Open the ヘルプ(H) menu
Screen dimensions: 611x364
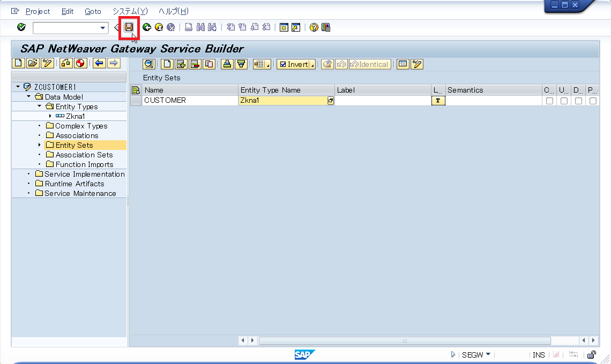point(174,11)
